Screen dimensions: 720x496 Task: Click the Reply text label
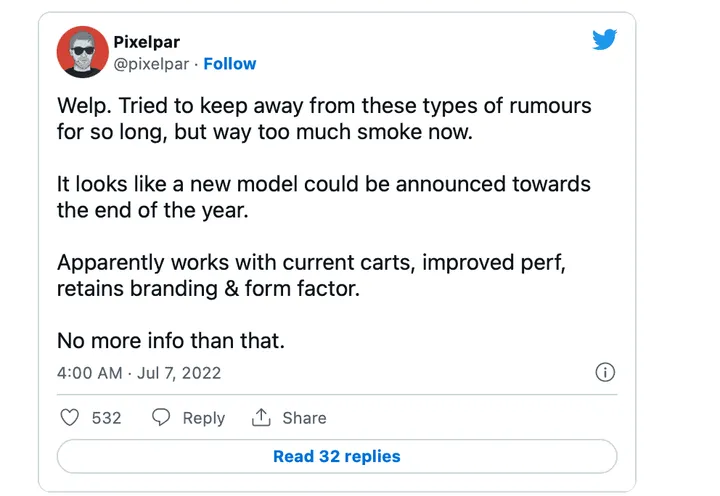(x=203, y=418)
